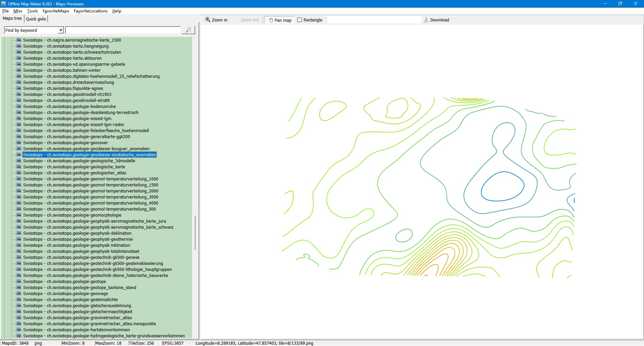Screen dimensions: 644x346
Task: Open the Find by Keyword dropdown
Action: click(x=61, y=30)
